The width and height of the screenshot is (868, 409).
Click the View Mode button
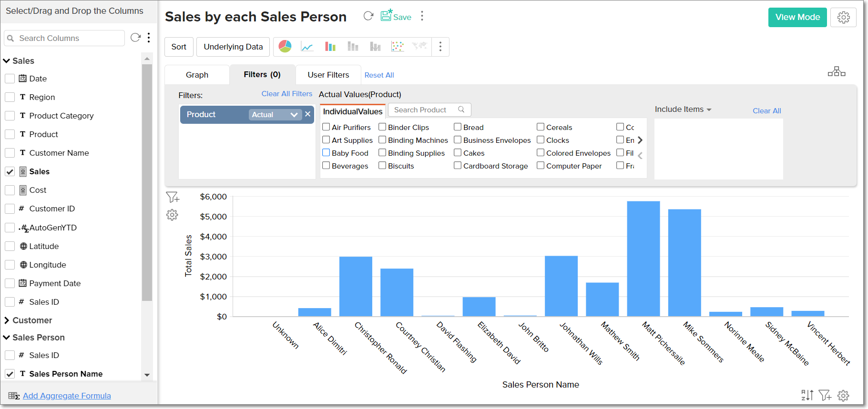[797, 18]
